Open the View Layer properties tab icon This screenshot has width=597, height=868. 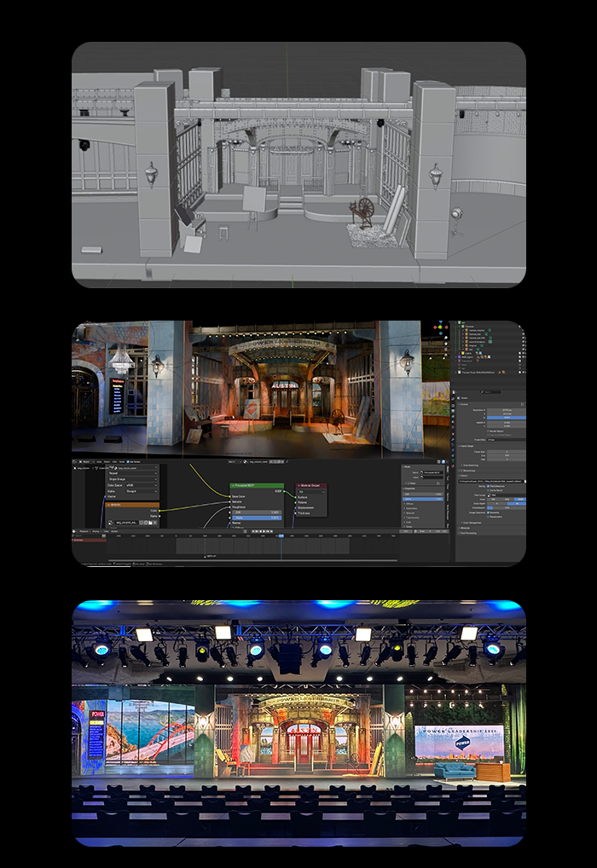[x=453, y=416]
